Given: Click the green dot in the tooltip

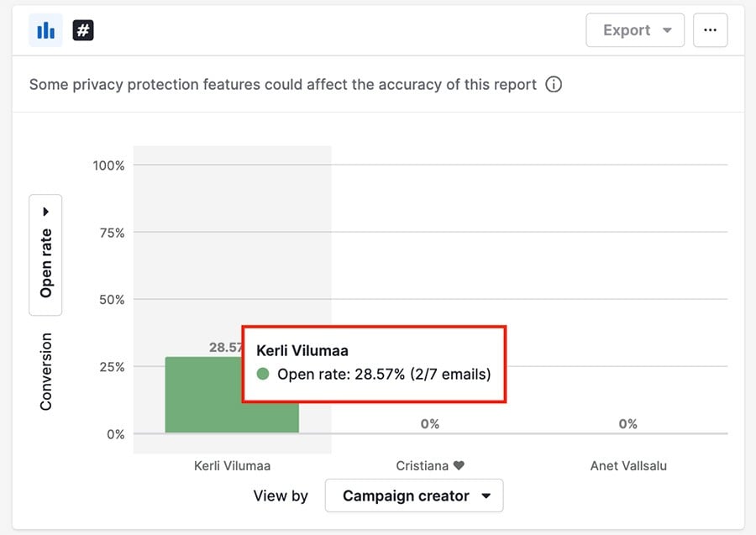Looking at the screenshot, I should tap(263, 374).
